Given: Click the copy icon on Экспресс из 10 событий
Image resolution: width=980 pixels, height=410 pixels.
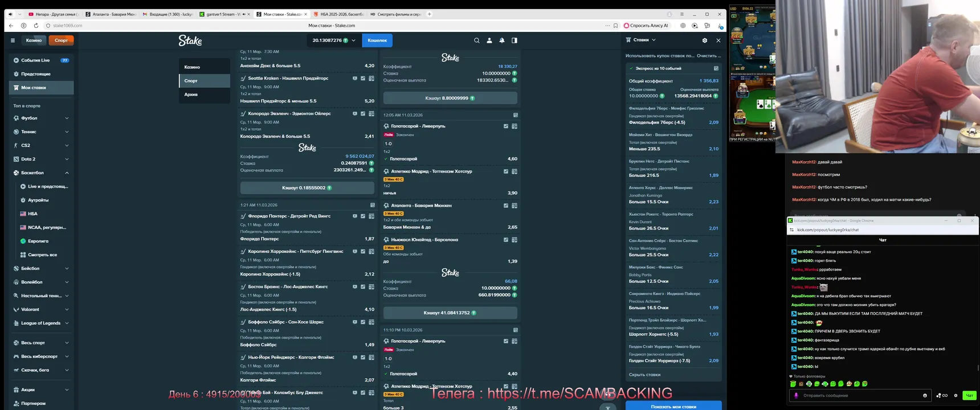Looking at the screenshot, I should pos(716,68).
